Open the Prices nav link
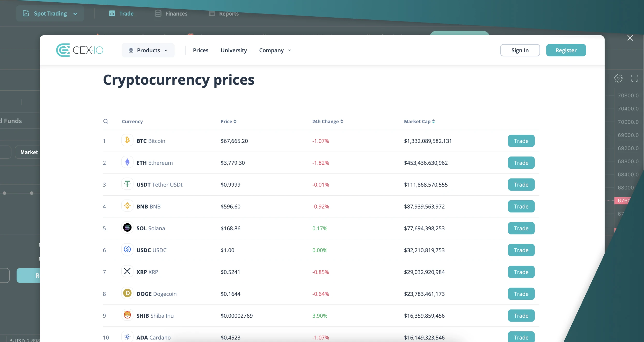The width and height of the screenshot is (644, 342). [201, 50]
